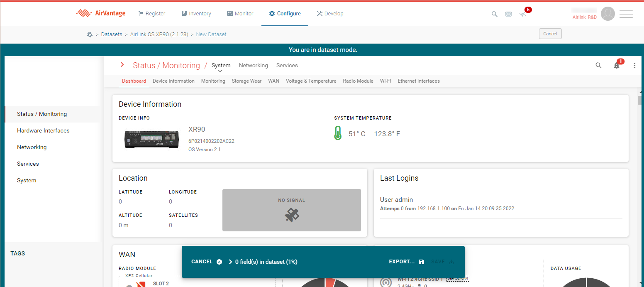Expand the red chevron beside Status / Monitoring

[x=122, y=65]
